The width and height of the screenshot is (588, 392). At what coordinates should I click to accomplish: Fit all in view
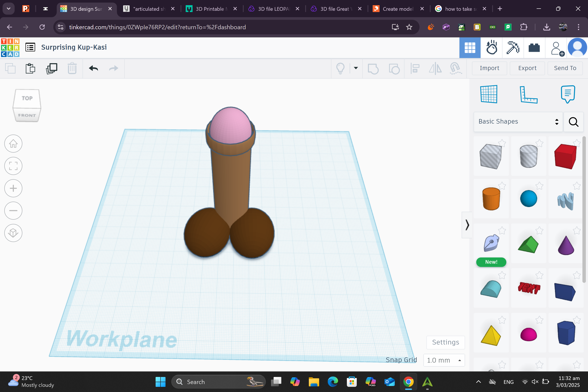(x=13, y=166)
